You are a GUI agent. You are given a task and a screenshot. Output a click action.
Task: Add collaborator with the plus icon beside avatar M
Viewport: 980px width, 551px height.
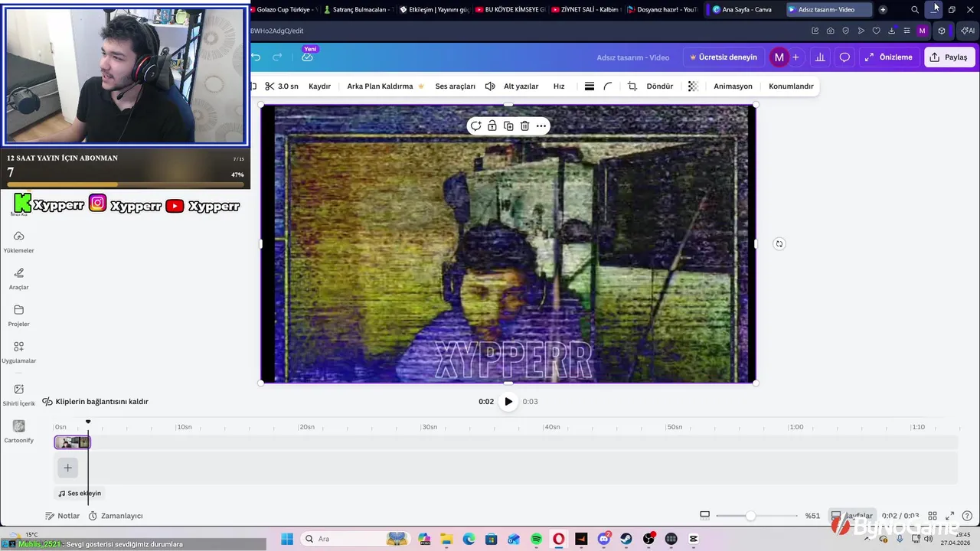coord(795,57)
